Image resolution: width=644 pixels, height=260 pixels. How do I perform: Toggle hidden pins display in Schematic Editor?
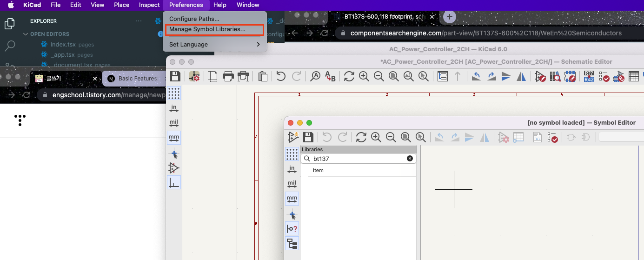(x=174, y=168)
